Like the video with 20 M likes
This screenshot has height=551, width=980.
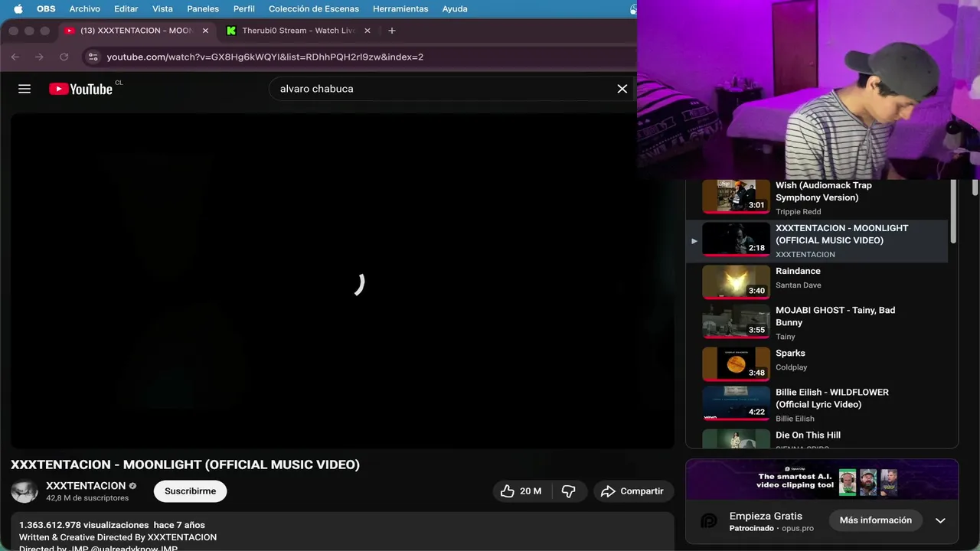521,491
